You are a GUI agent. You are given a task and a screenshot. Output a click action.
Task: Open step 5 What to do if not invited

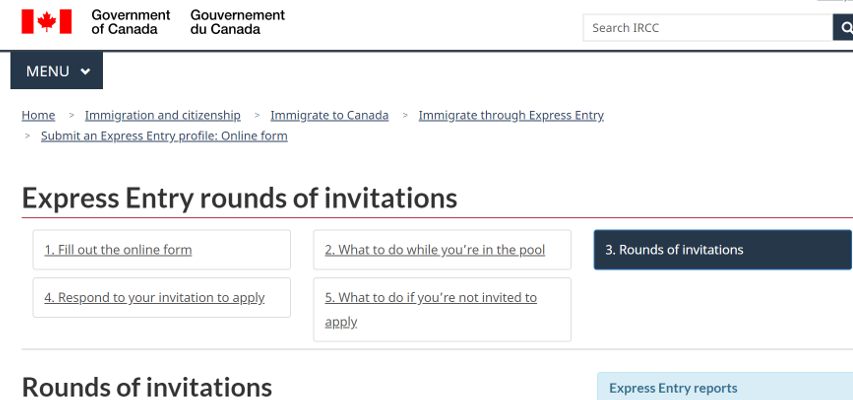pyautogui.click(x=442, y=310)
